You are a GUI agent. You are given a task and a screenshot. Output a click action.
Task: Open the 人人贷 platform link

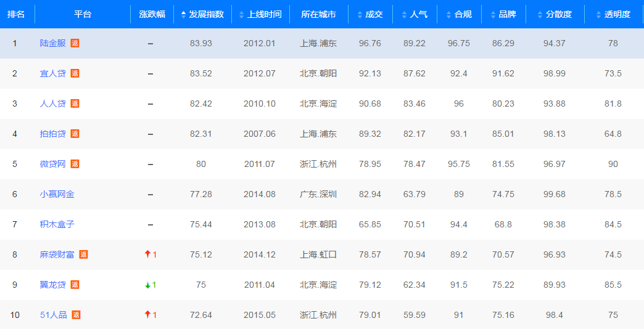pyautogui.click(x=52, y=104)
